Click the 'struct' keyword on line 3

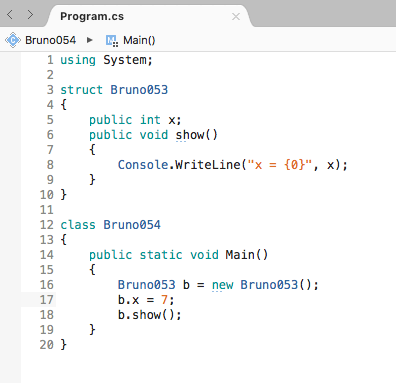pyautogui.click(x=81, y=90)
